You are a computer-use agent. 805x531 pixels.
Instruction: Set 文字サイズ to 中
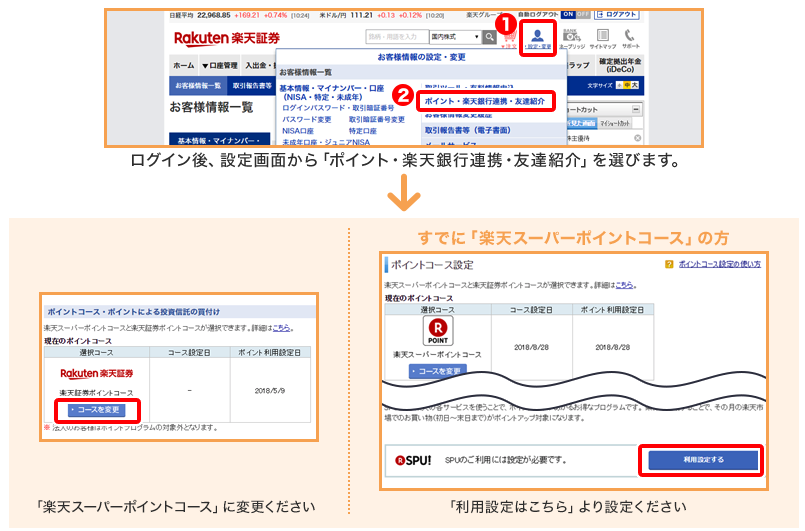[627, 85]
